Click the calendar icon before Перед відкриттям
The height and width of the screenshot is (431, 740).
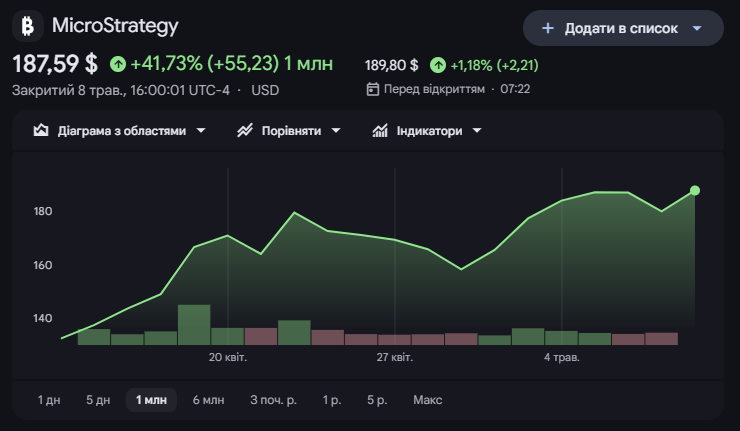373,89
